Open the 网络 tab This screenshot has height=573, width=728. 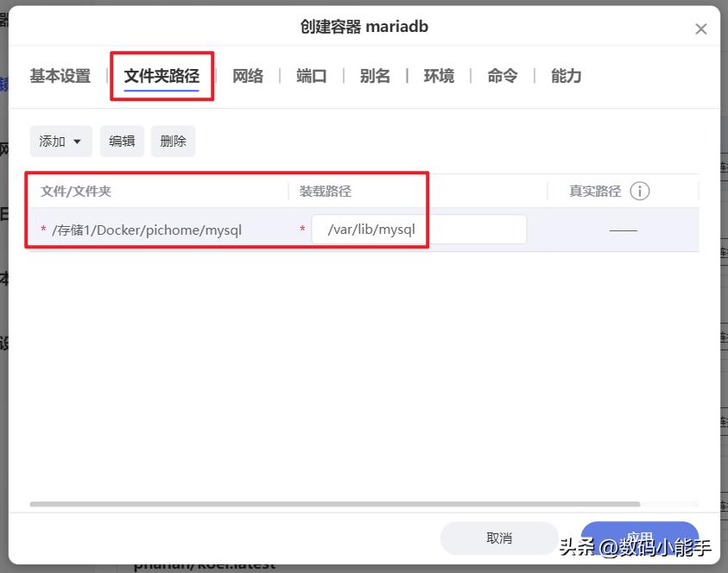point(248,76)
